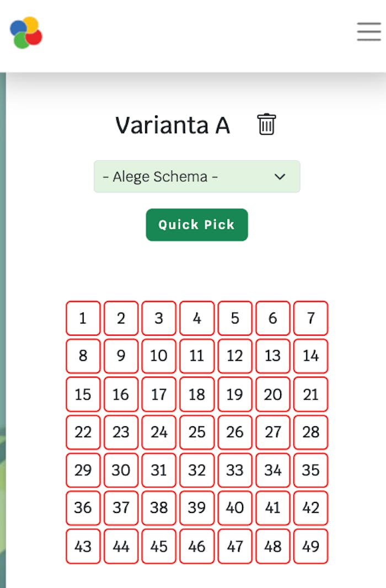Click the Varianta A heading

click(173, 125)
